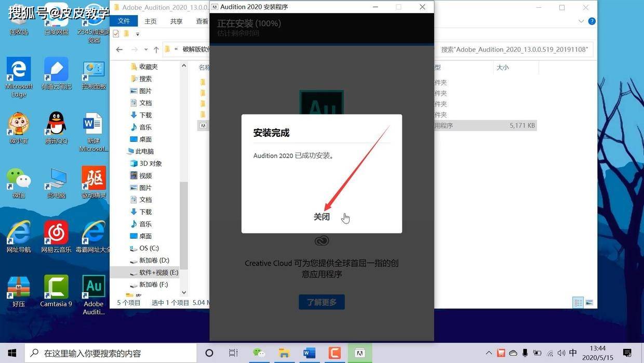Select the file row showing 5,171 KB
This screenshot has height=363, width=644.
[367, 125]
